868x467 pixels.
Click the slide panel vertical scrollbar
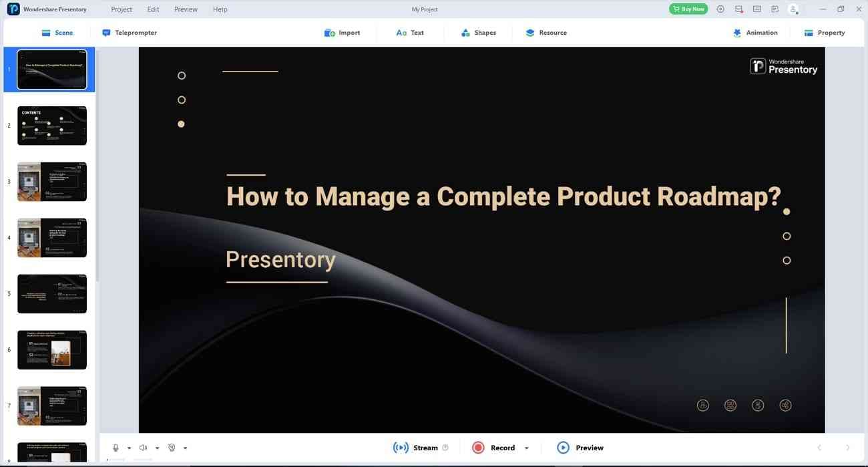pyautogui.click(x=97, y=167)
